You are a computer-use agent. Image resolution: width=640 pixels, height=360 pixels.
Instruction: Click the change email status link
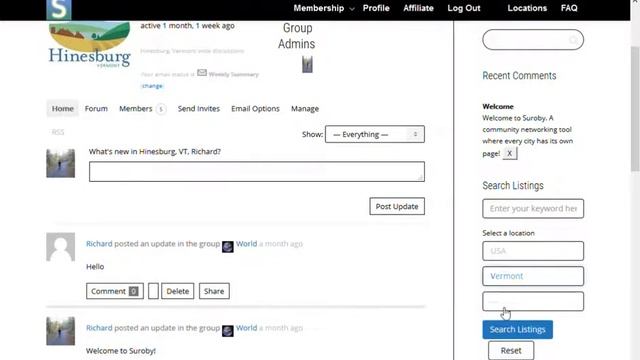pyautogui.click(x=152, y=86)
